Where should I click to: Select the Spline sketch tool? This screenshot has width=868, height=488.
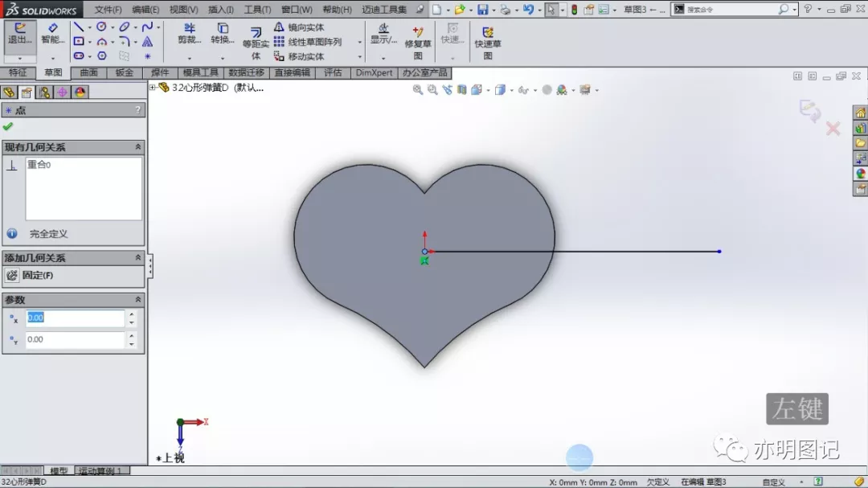tap(147, 27)
